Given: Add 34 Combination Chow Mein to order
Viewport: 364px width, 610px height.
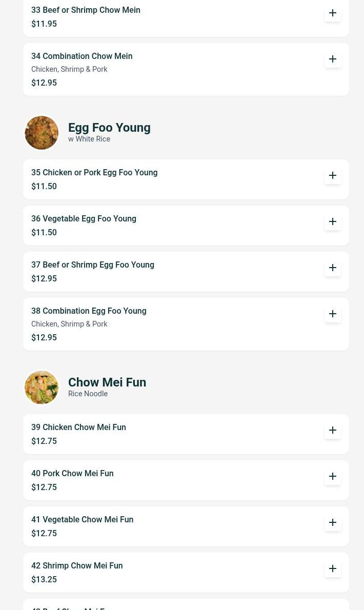Looking at the screenshot, I should (333, 59).
